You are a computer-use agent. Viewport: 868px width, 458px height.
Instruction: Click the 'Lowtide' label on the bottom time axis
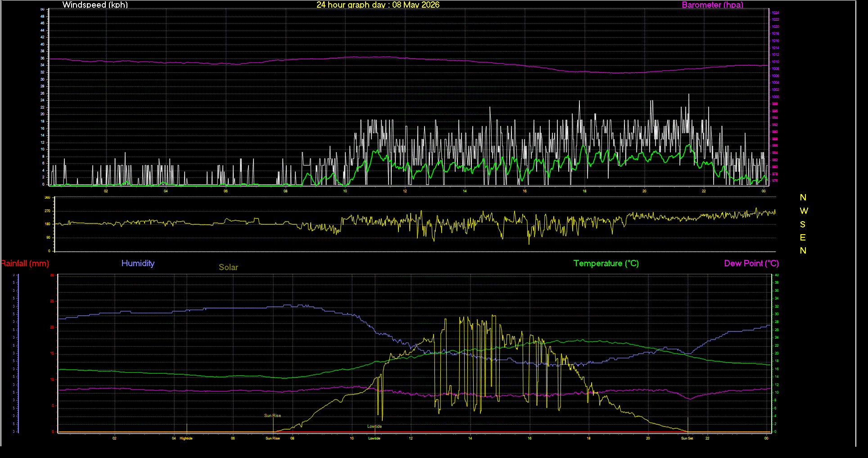374,438
